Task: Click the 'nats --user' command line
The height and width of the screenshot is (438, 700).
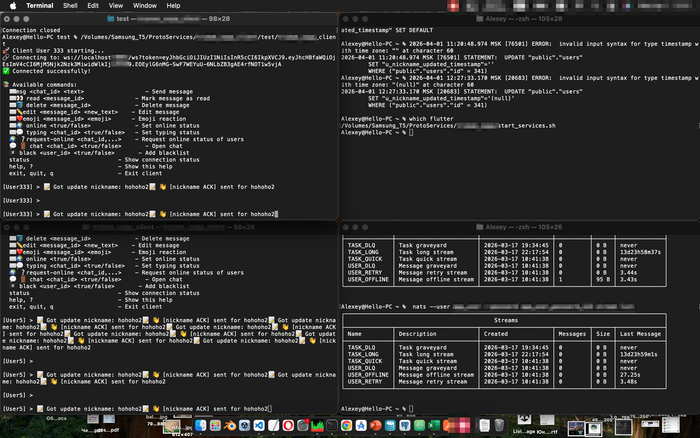Action: pos(487,307)
